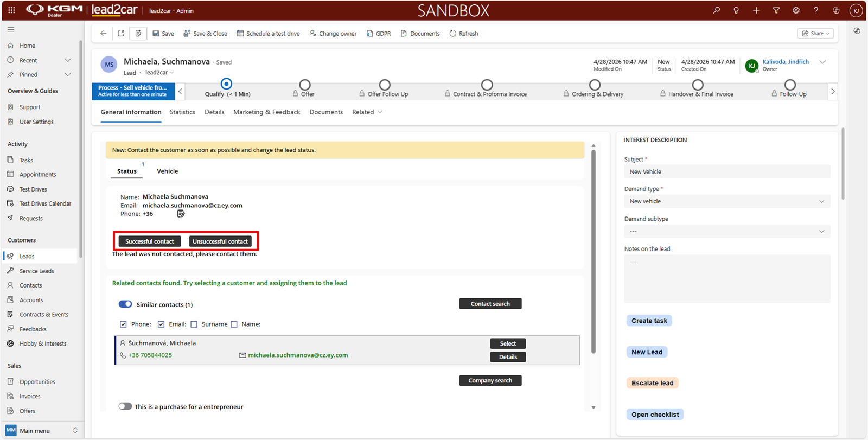868x440 pixels.
Task: Uncheck the Email checkbox
Action: coord(161,324)
